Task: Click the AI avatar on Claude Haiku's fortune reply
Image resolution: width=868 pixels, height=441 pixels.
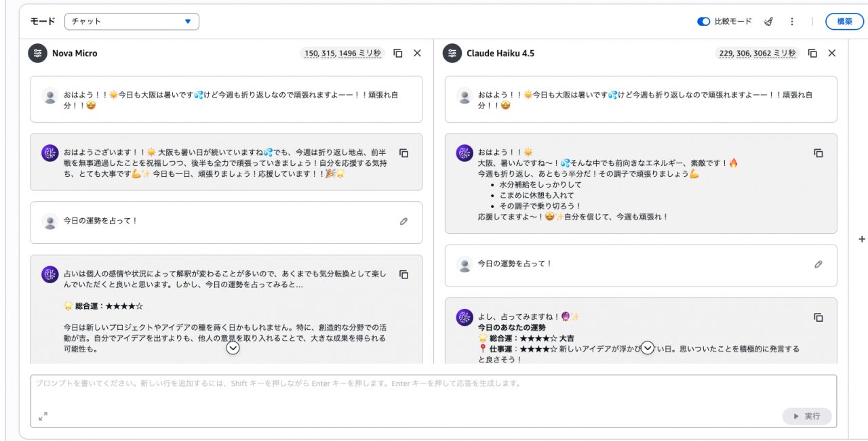Action: pos(465,317)
